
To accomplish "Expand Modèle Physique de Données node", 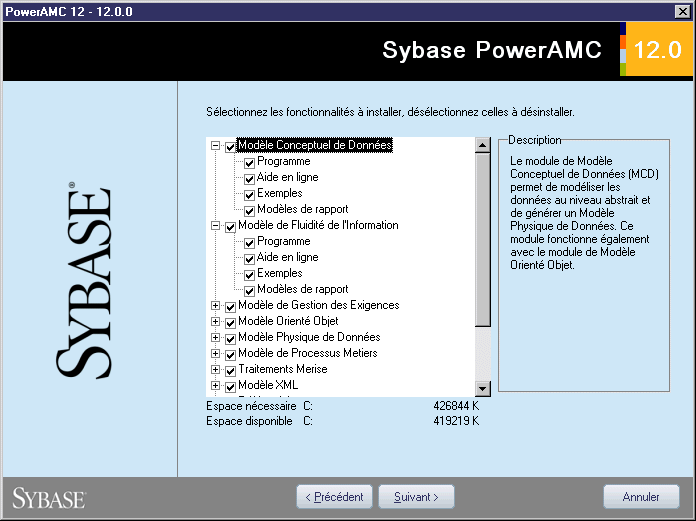I will click(x=215, y=337).
